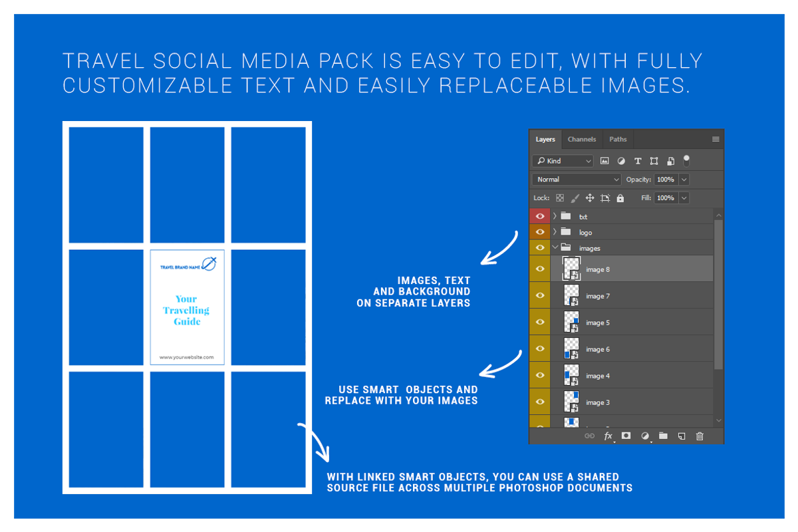Expand the txt group
The image size is (798, 532).
pyautogui.click(x=555, y=216)
